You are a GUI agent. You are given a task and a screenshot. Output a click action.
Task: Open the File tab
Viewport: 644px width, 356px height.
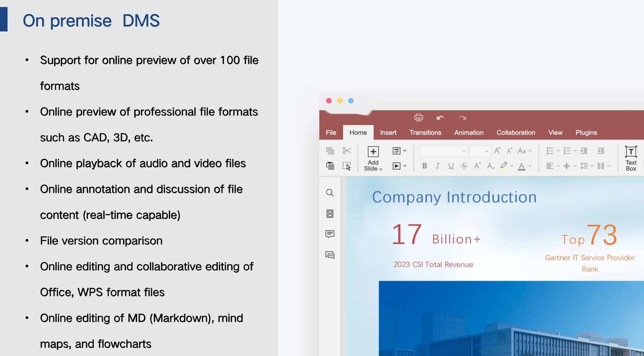331,133
